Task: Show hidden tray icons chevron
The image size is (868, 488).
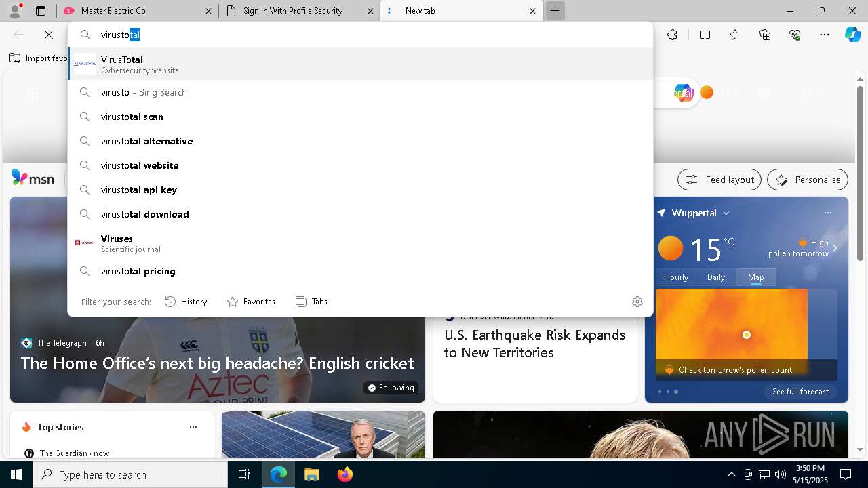Action: pyautogui.click(x=731, y=474)
